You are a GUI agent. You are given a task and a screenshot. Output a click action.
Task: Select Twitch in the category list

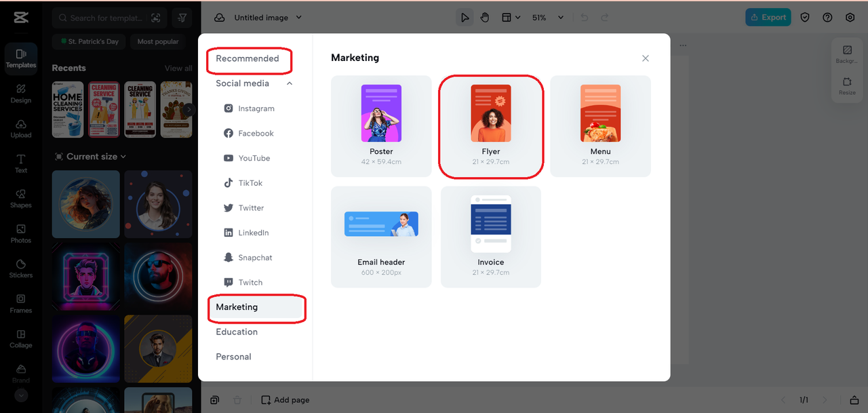pos(243,282)
